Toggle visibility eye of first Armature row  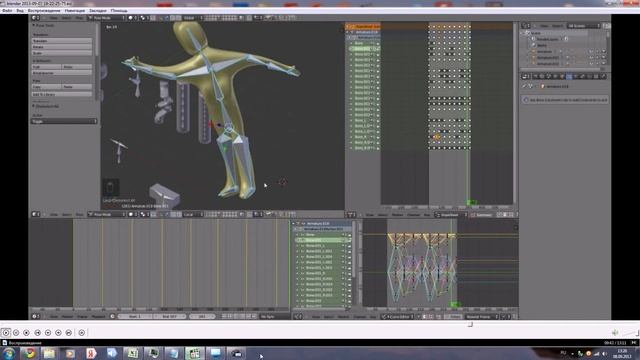[591, 52]
